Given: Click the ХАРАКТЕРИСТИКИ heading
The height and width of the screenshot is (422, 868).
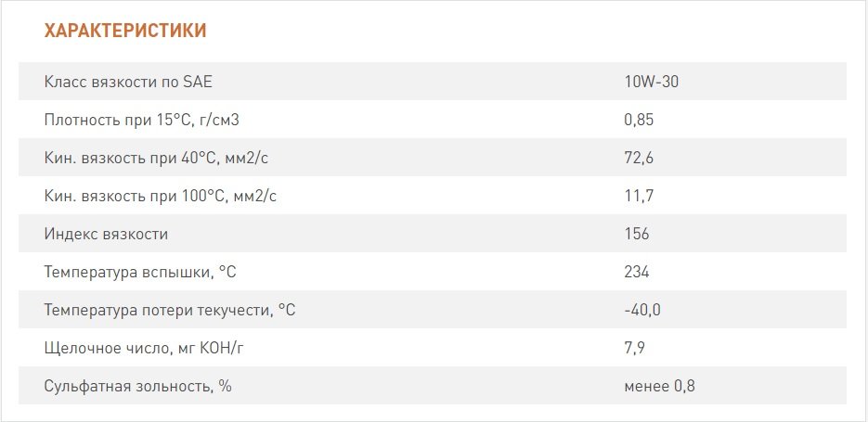Looking at the screenshot, I should coord(125,31).
